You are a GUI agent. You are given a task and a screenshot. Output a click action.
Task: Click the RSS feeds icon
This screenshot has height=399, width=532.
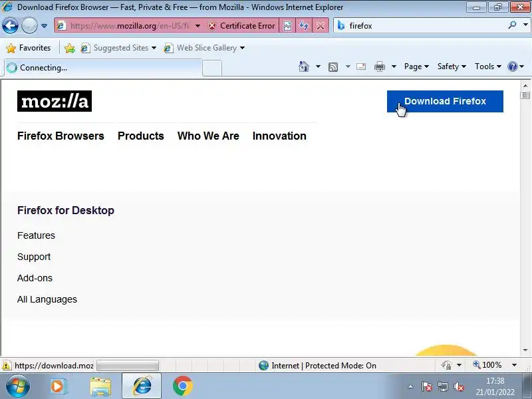point(333,67)
